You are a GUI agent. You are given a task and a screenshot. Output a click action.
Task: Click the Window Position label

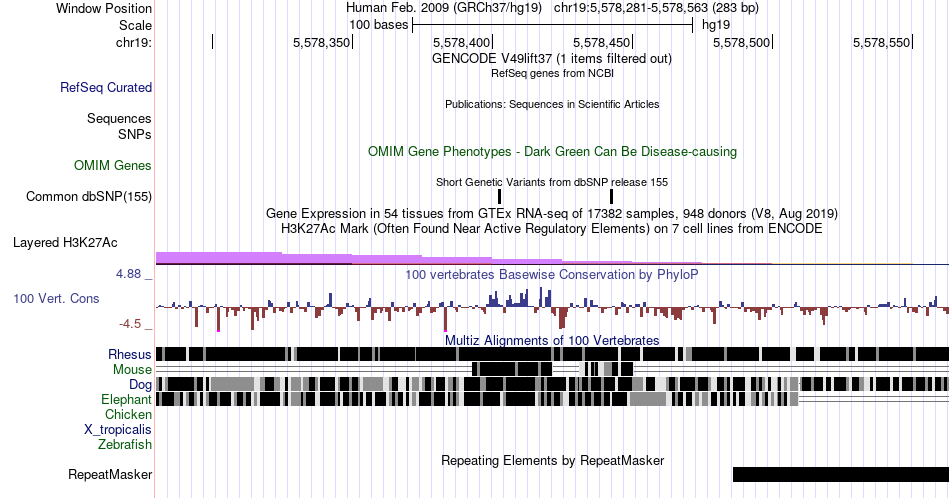click(x=104, y=8)
